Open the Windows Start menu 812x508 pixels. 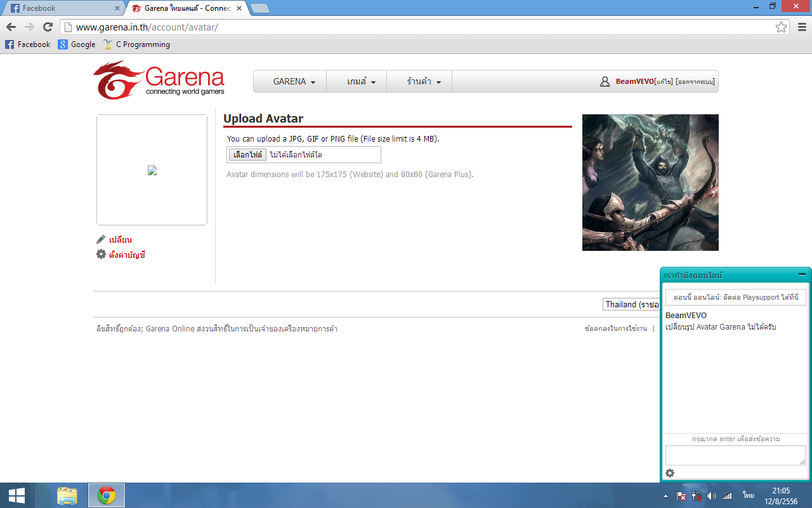pos(16,495)
